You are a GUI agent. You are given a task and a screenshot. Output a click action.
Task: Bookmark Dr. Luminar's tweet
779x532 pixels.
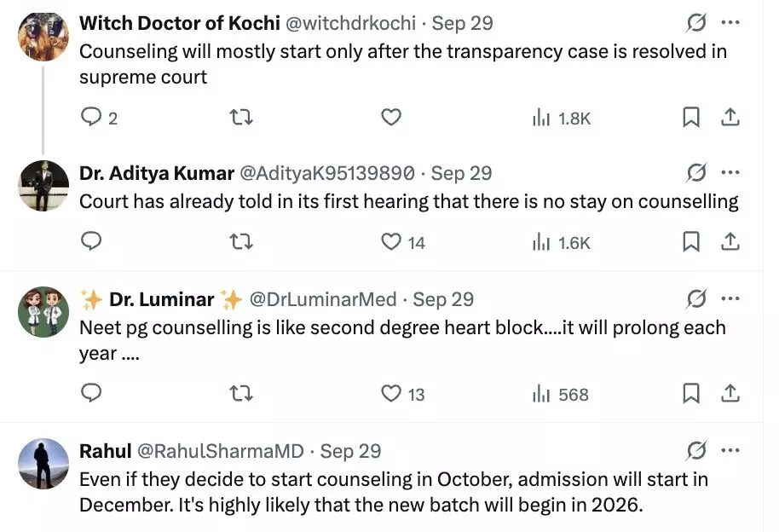(x=691, y=394)
